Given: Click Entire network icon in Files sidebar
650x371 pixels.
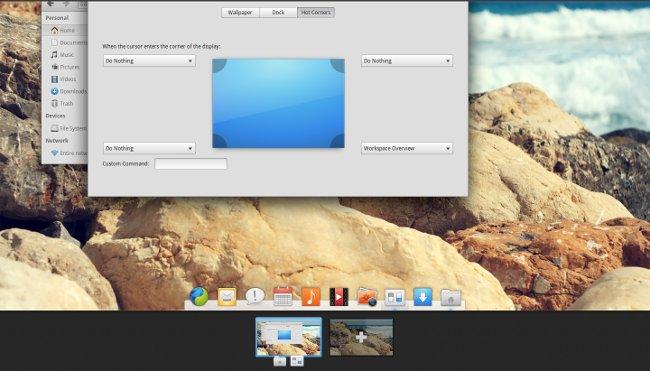Looking at the screenshot, I should (x=54, y=153).
